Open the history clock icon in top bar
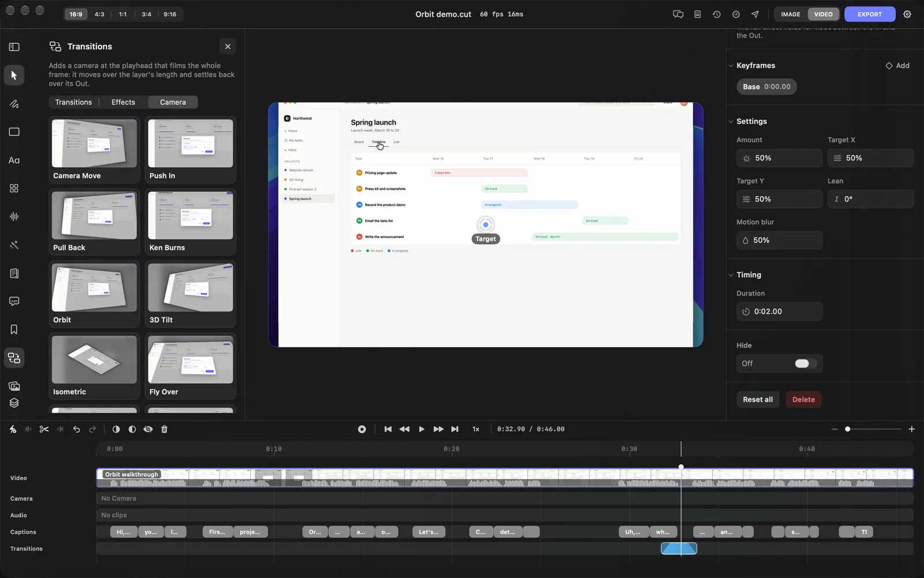This screenshot has height=578, width=924. pyautogui.click(x=717, y=14)
